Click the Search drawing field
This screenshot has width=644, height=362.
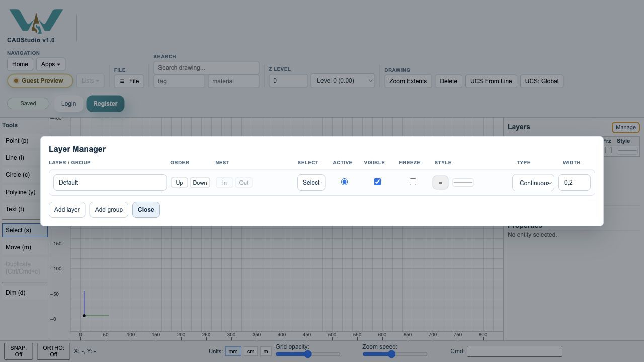[206, 68]
